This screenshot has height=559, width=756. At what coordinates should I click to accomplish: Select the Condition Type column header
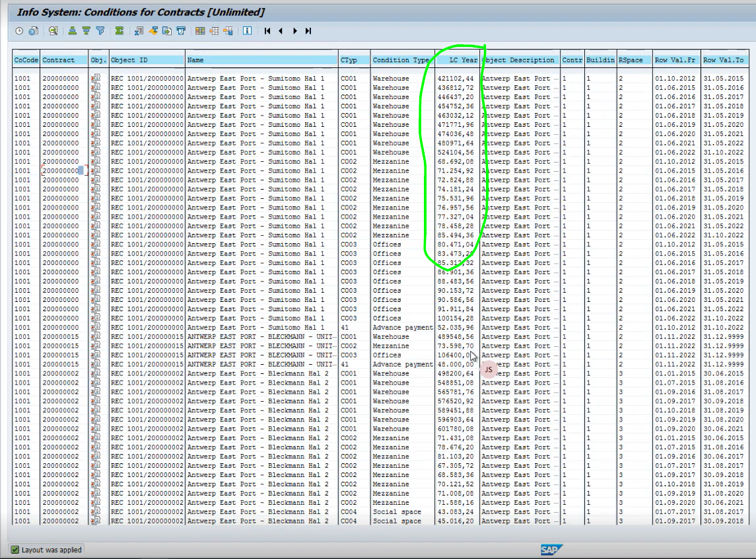tap(403, 60)
